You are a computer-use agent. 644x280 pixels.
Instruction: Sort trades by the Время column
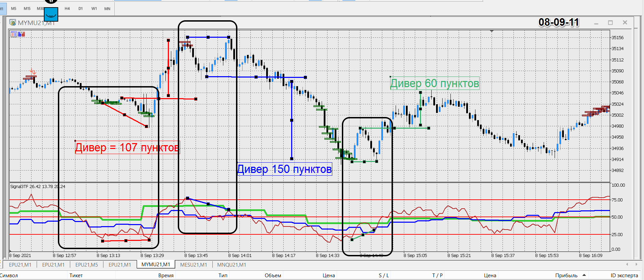[166, 275]
